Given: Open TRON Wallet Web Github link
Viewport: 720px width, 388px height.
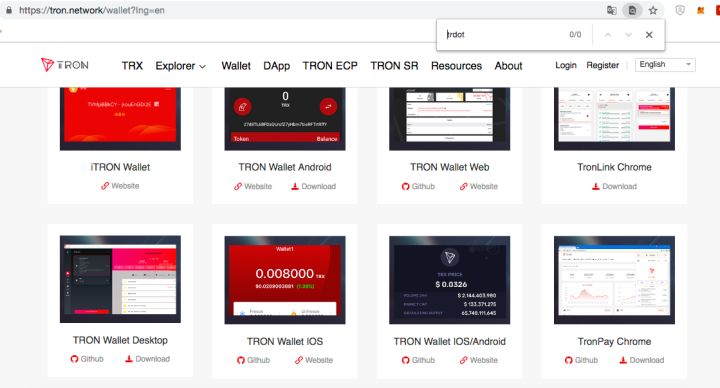Looking at the screenshot, I should (418, 186).
